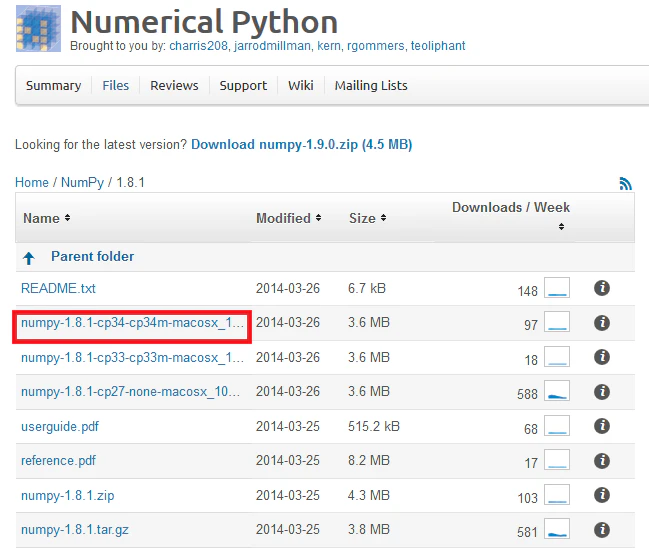Open the Mailing Lists tab
Image resolution: width=649 pixels, height=549 pixels.
[371, 86]
